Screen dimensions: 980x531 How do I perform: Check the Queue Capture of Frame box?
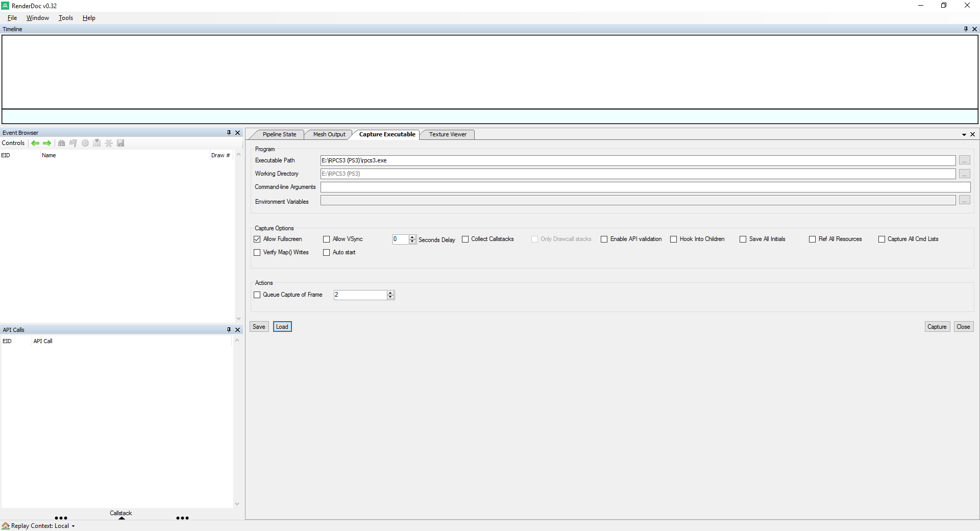point(257,295)
